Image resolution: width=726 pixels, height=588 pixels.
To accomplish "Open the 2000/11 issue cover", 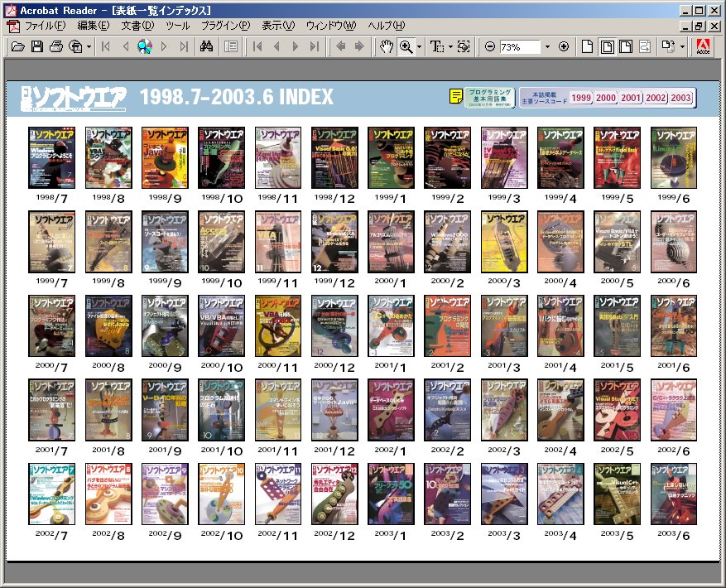I will (278, 325).
